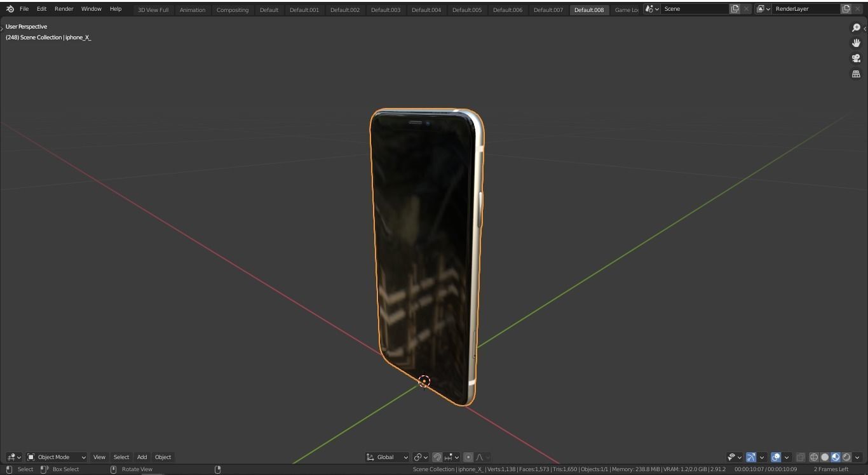Viewport: 868px width, 475px height.
Task: Open the pivot point dropdown
Action: click(421, 457)
